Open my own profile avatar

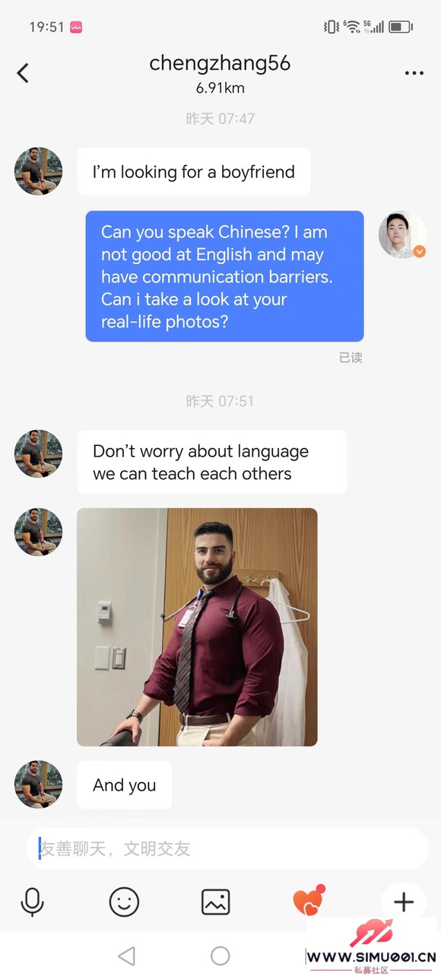(x=402, y=234)
